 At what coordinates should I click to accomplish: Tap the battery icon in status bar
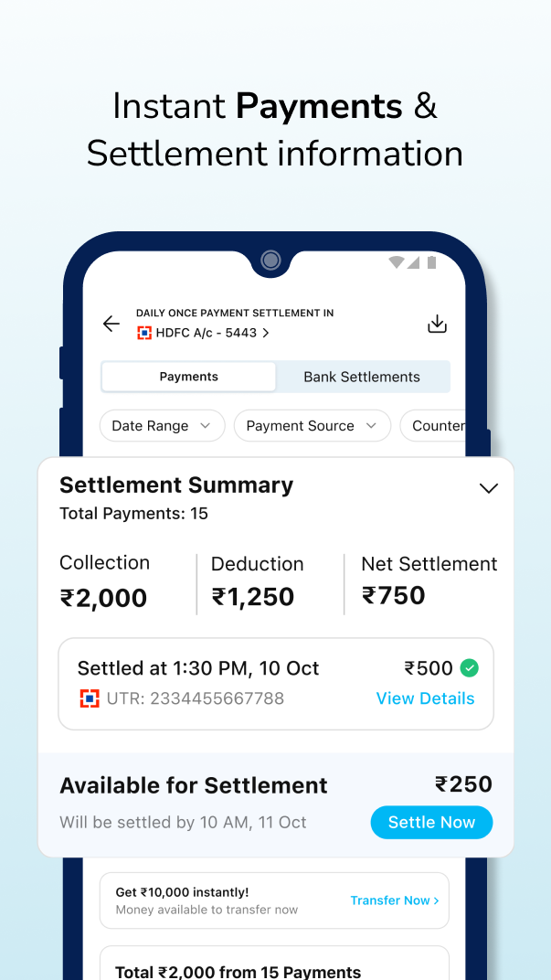430,261
